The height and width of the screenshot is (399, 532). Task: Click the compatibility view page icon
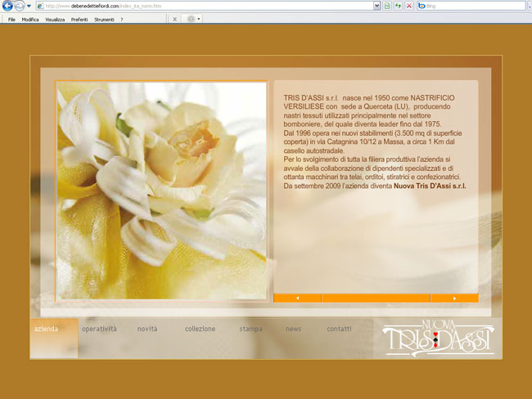click(x=387, y=6)
